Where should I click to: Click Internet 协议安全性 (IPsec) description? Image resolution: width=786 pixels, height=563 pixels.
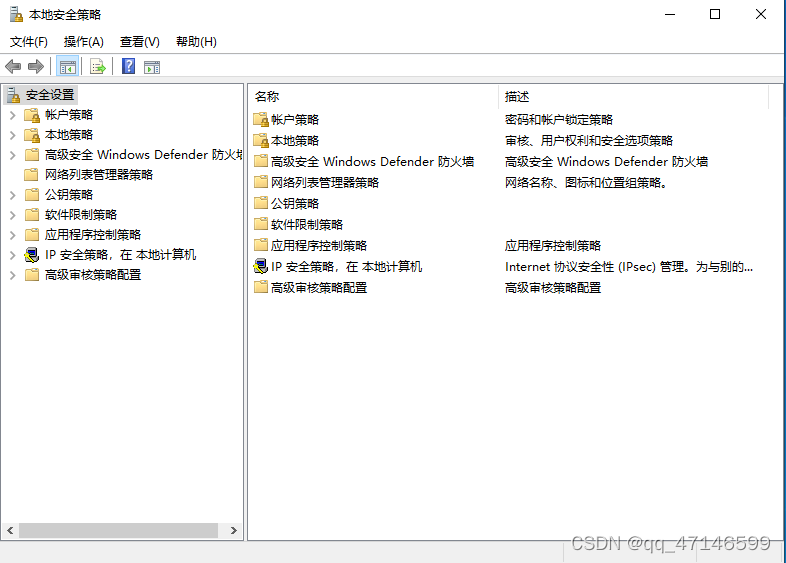coord(629,267)
